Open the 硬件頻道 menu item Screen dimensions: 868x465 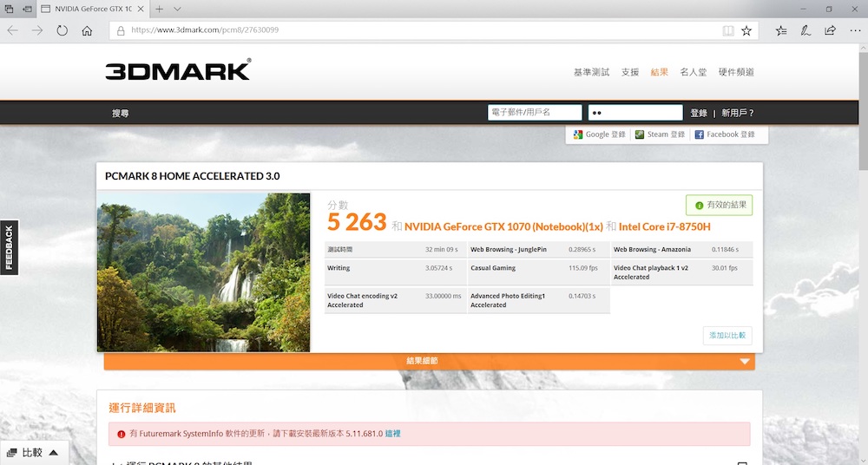pyautogui.click(x=736, y=72)
